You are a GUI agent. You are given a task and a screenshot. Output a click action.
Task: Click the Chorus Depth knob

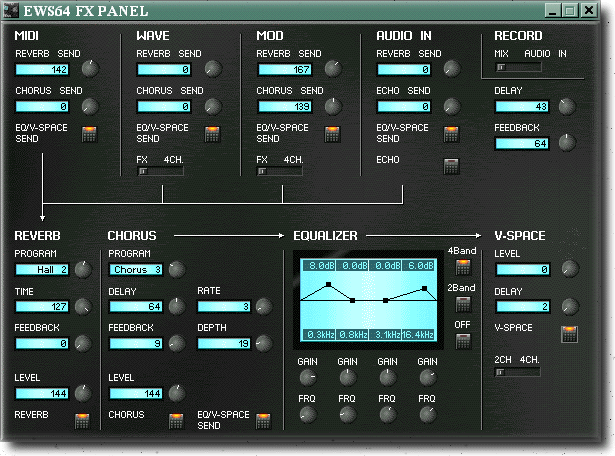click(264, 343)
